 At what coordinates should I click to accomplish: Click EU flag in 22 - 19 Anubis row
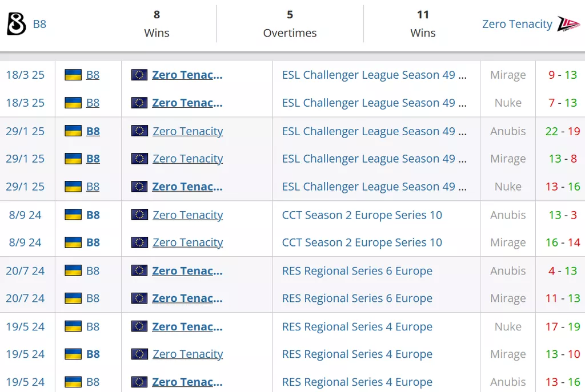click(139, 131)
